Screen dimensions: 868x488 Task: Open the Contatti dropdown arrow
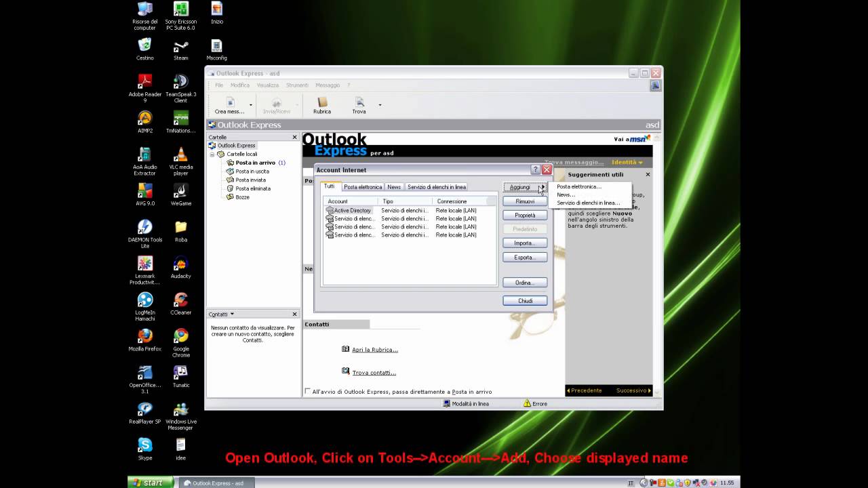pos(232,314)
